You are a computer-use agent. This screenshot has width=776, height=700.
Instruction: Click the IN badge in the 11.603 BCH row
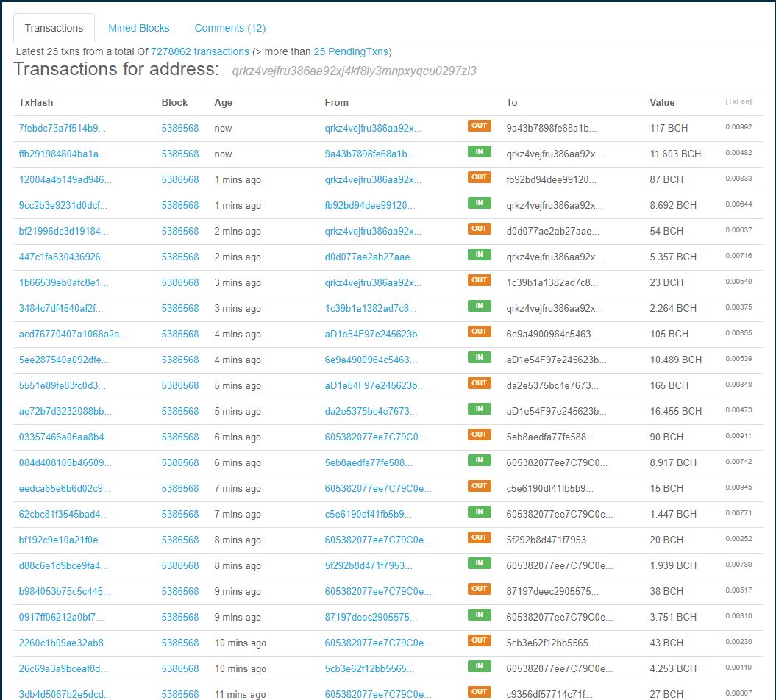[x=479, y=151]
